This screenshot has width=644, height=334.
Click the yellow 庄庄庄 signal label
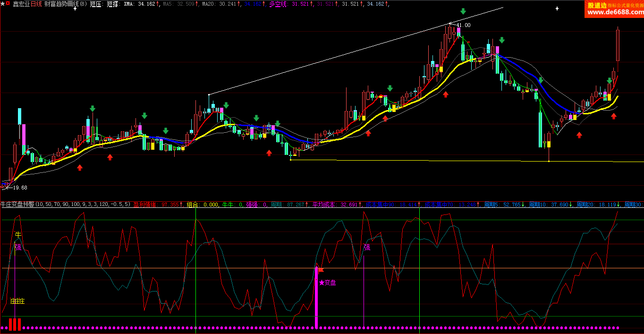(x=17, y=301)
